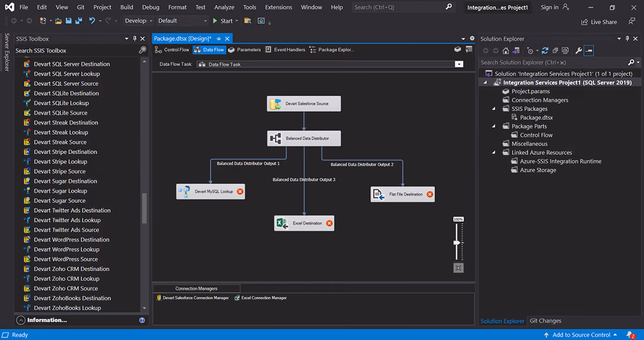Open Data Flow Task combo dropdown
The image size is (644, 340).
point(459,64)
